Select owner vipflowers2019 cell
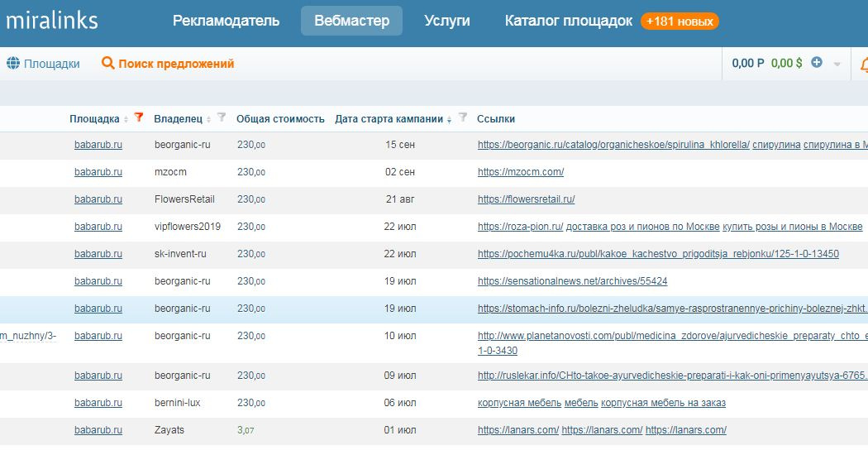Screen dimensions: 868x450 point(187,226)
